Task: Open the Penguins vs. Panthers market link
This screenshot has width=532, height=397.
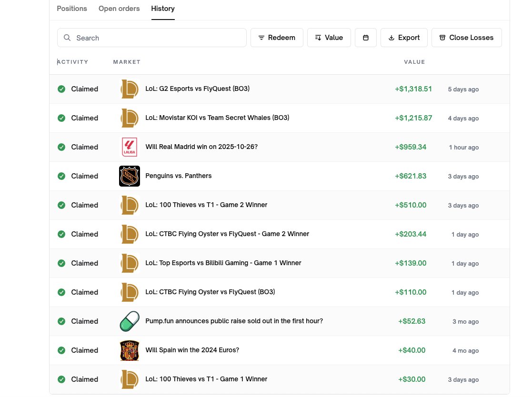Action: click(x=178, y=176)
